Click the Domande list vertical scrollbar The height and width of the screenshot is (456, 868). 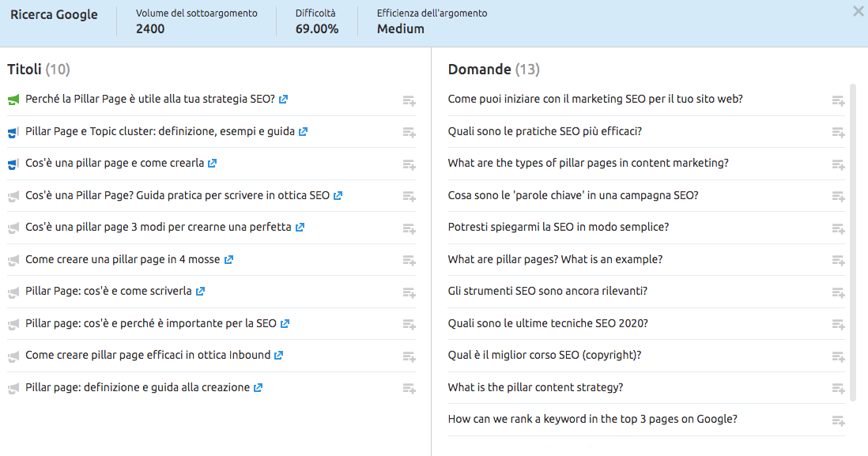(x=852, y=237)
